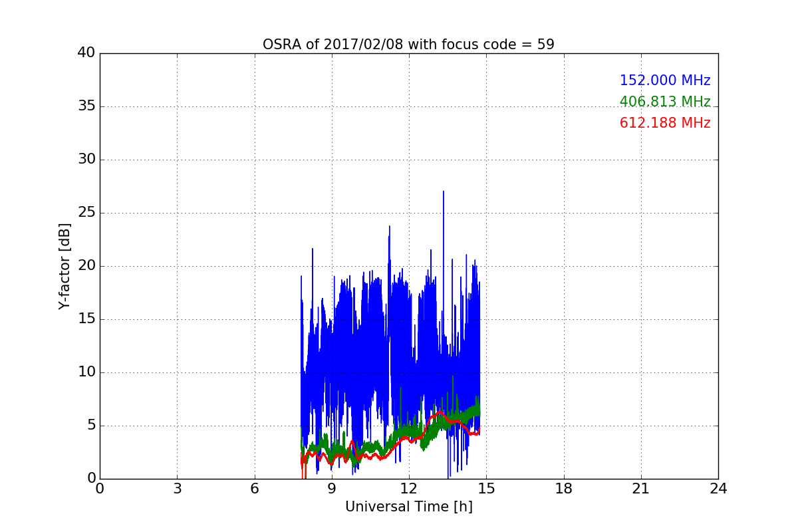
Task: Click the y-axis tick label 20
Action: (x=86, y=266)
